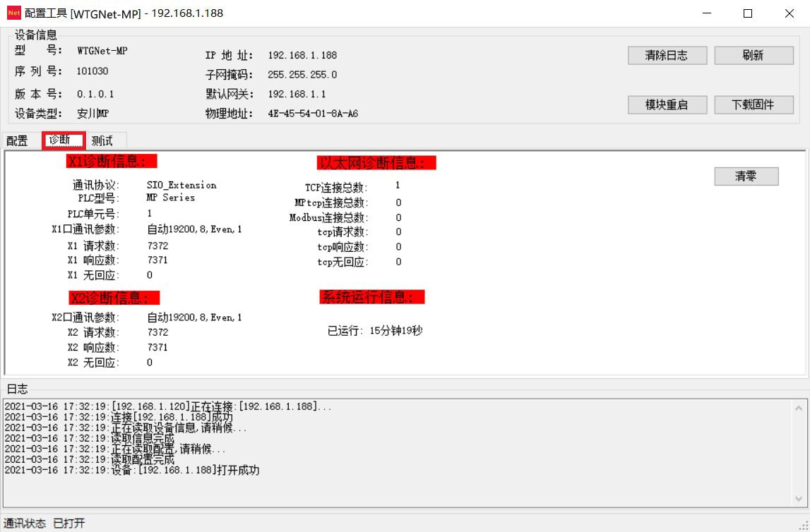
Task: Click the IP address value 192.168.1.188
Action: [x=302, y=55]
